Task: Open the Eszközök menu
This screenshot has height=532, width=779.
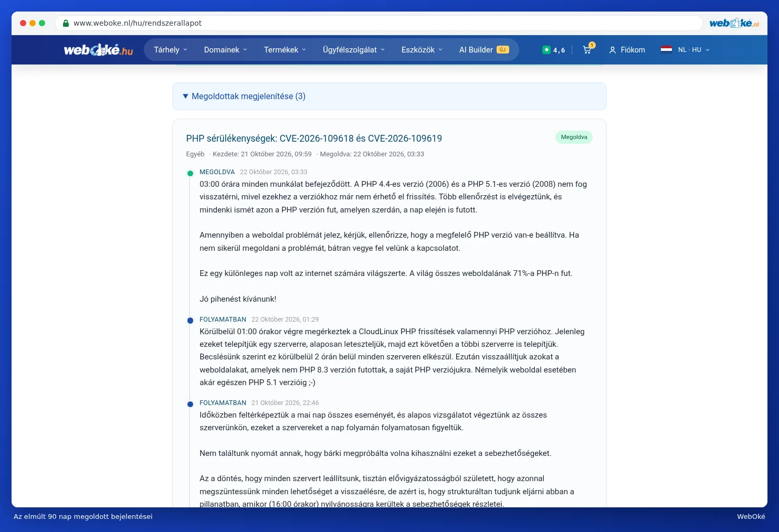Action: [x=422, y=50]
